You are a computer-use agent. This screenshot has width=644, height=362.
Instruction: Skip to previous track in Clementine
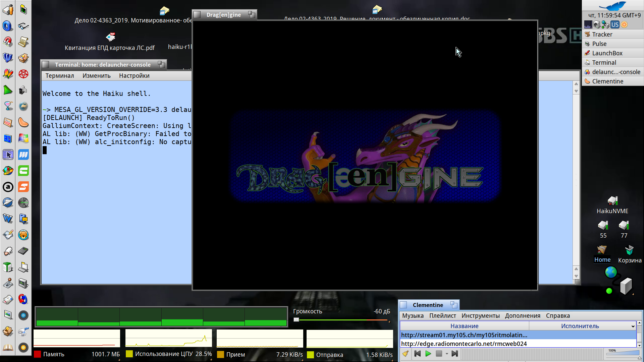[x=418, y=354]
